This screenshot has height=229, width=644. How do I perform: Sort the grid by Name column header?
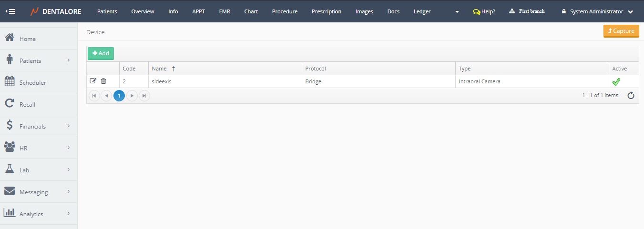[159, 69]
